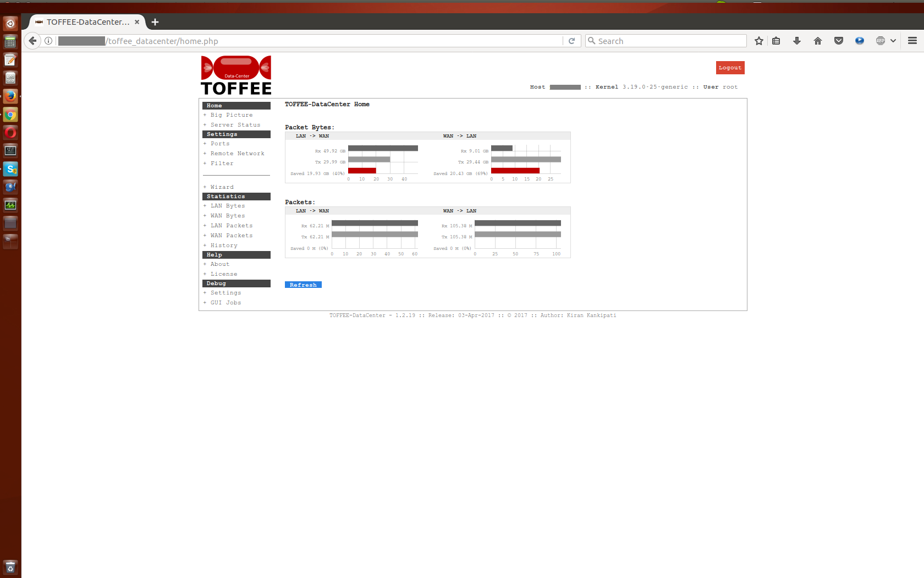This screenshot has height=578, width=924.
Task: Click the 'Saved 19.93 GB (40%)' label
Action: (x=317, y=173)
